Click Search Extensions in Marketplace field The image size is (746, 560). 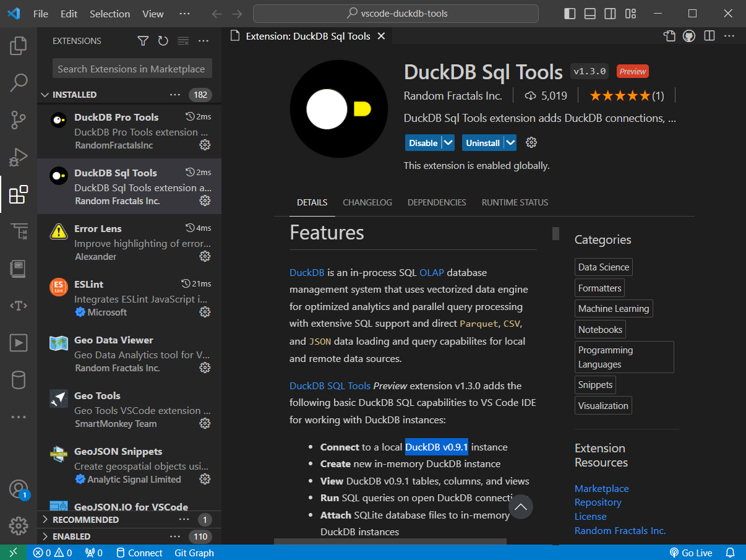(132, 69)
